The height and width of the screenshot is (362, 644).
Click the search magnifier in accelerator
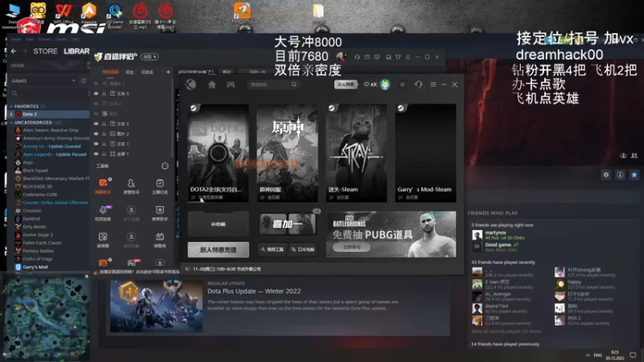coord(294,84)
